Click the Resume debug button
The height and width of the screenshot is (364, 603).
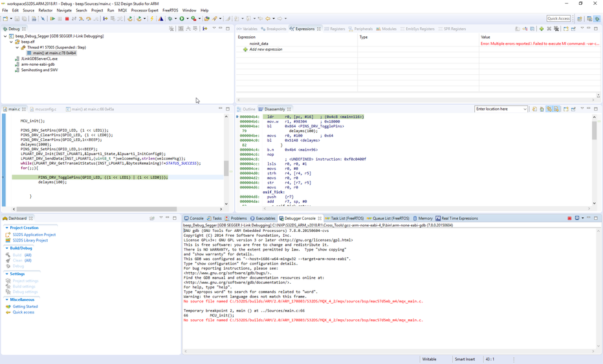click(x=53, y=19)
